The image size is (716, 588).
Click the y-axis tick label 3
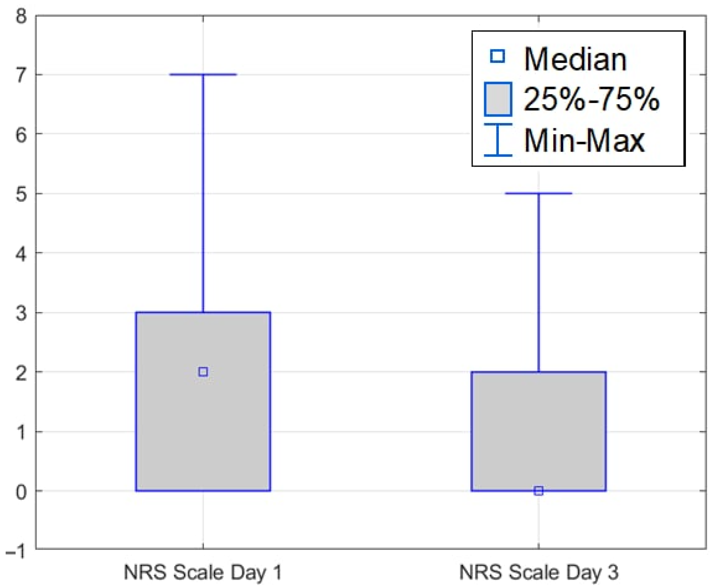(x=21, y=313)
